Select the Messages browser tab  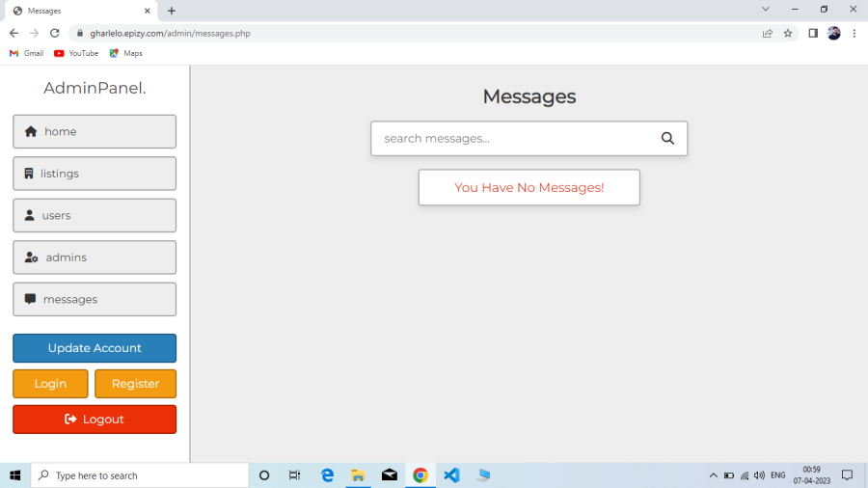(81, 11)
